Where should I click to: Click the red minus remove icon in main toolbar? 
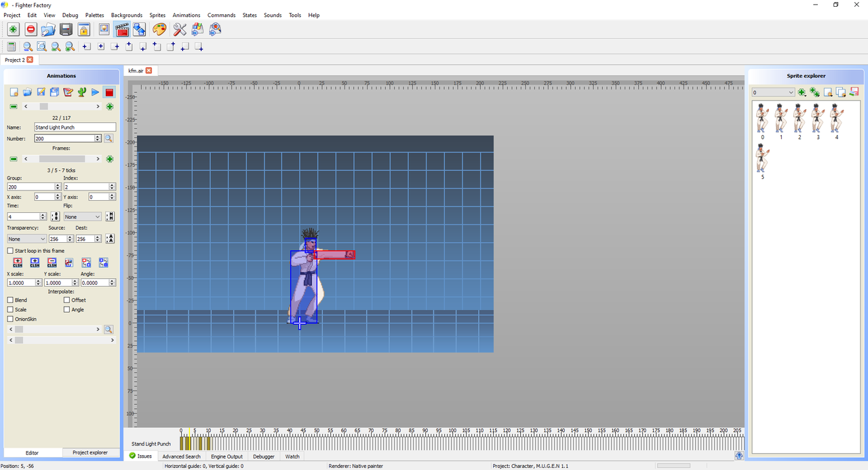point(31,29)
